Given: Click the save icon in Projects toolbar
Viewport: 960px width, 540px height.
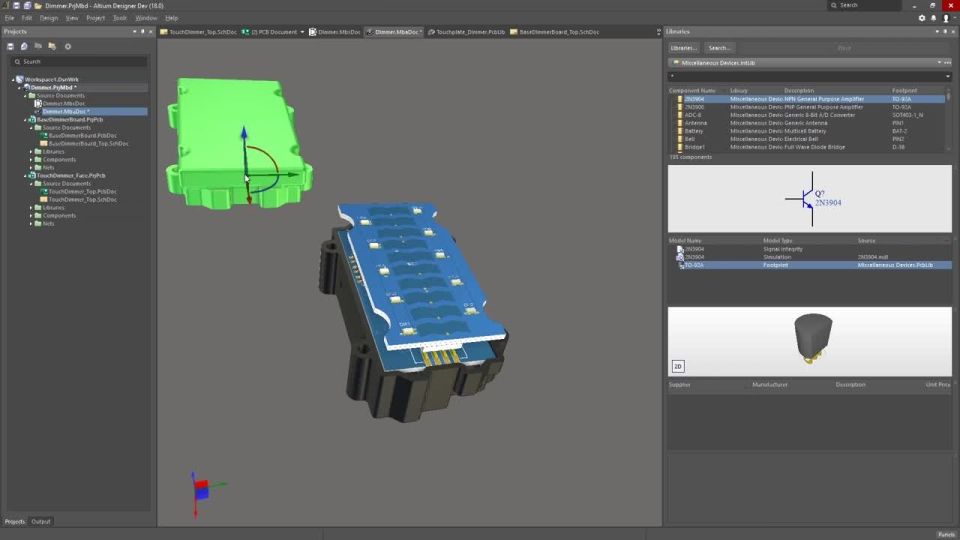Looking at the screenshot, I should tap(10, 47).
